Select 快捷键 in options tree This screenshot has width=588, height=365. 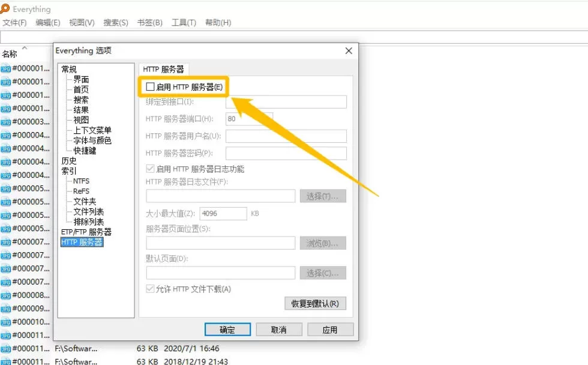(85, 151)
